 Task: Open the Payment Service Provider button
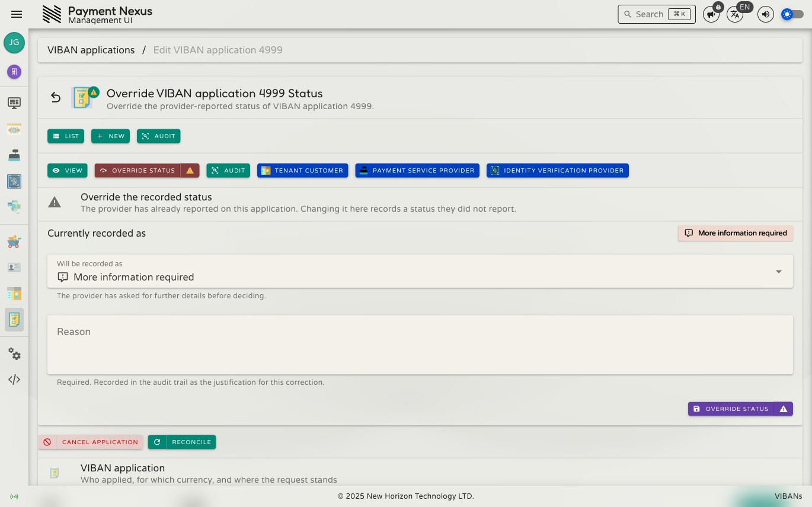417,171
